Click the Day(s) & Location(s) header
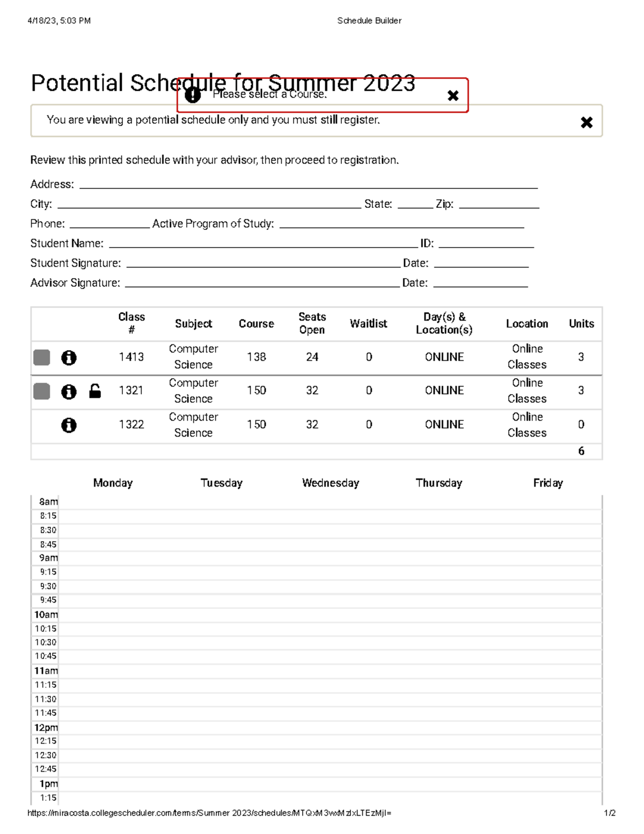The height and width of the screenshot is (834, 644). pos(444,323)
